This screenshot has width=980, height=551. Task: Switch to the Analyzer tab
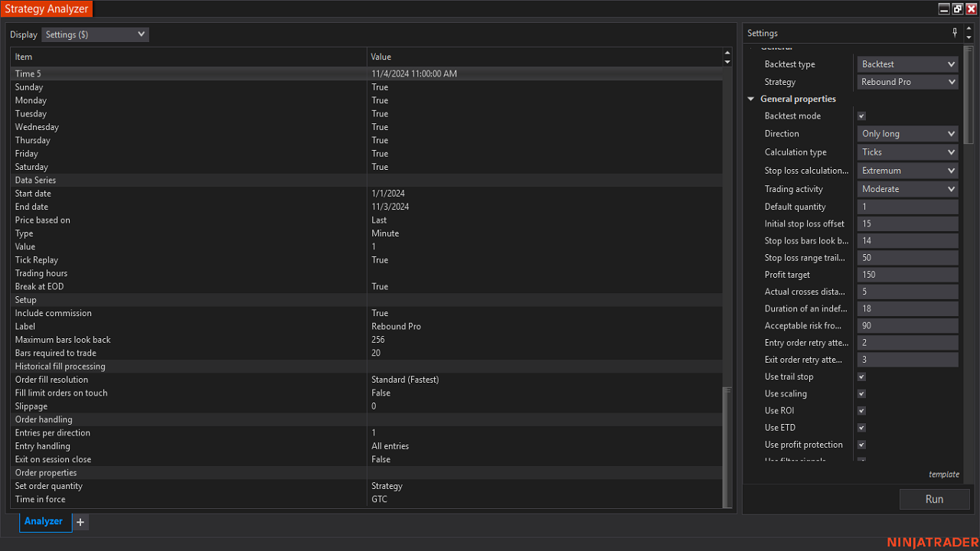[x=44, y=521]
